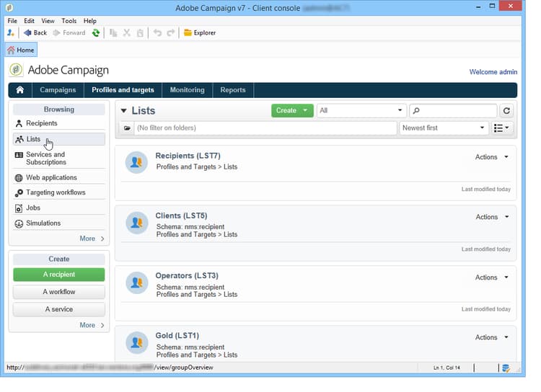The image size is (541, 392).
Task: Click the Simulations icon
Action: 19,224
